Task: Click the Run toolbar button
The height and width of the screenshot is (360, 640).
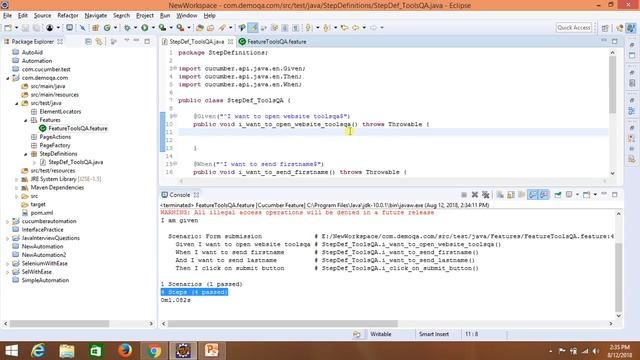Action: tap(145, 28)
